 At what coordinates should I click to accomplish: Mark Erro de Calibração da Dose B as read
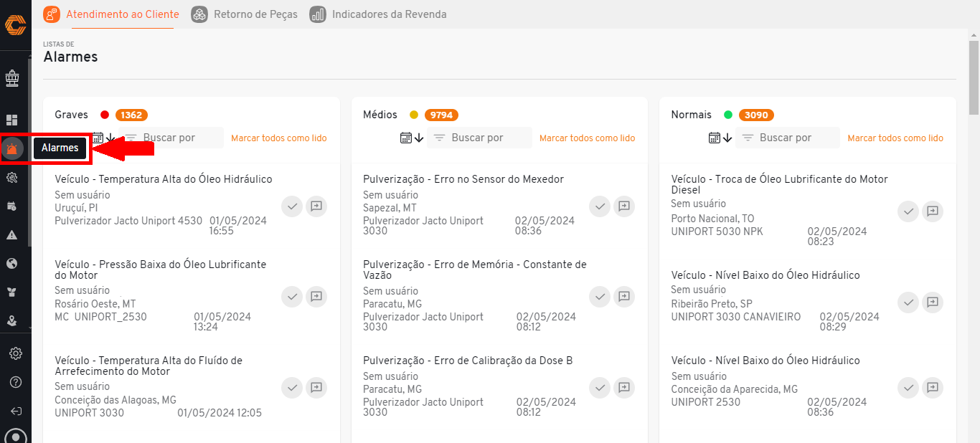click(600, 388)
